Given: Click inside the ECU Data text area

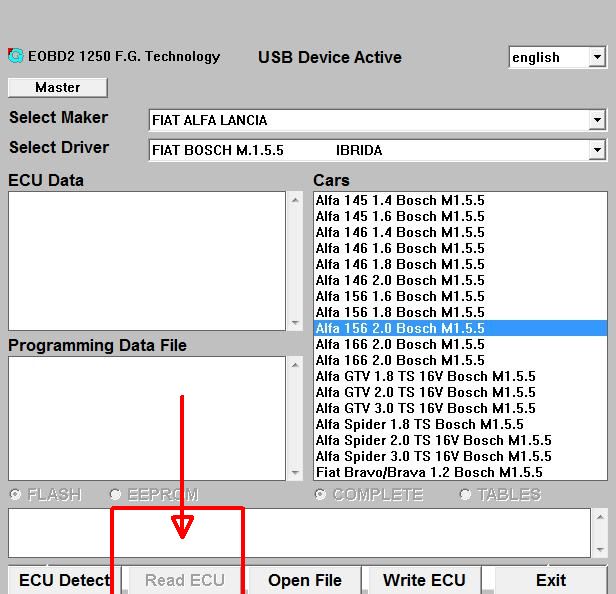Looking at the screenshot, I should pyautogui.click(x=147, y=261).
